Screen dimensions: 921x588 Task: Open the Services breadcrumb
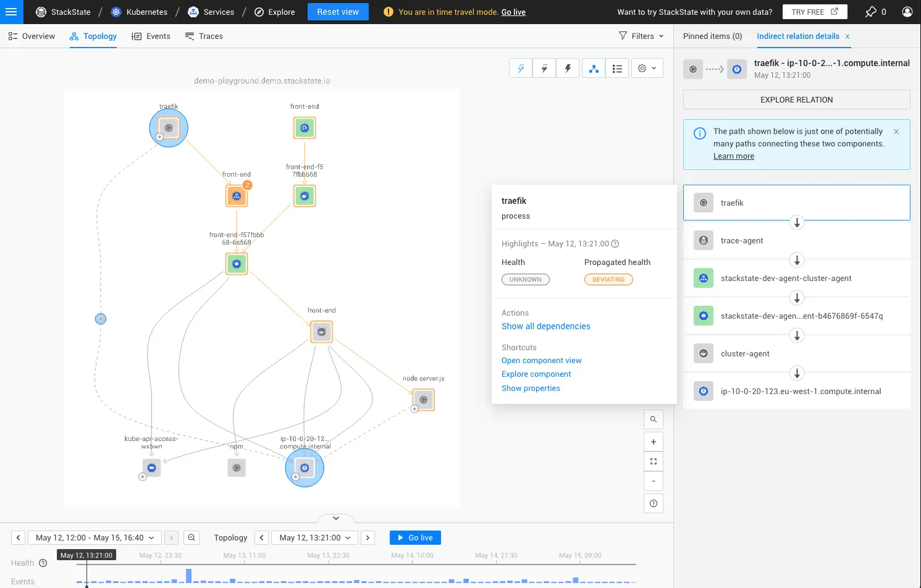[x=211, y=12]
